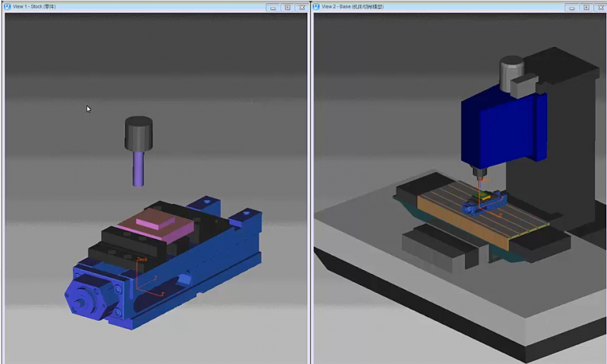Close the View 2 Base window
The height and width of the screenshot is (364, 607).
[x=599, y=7]
